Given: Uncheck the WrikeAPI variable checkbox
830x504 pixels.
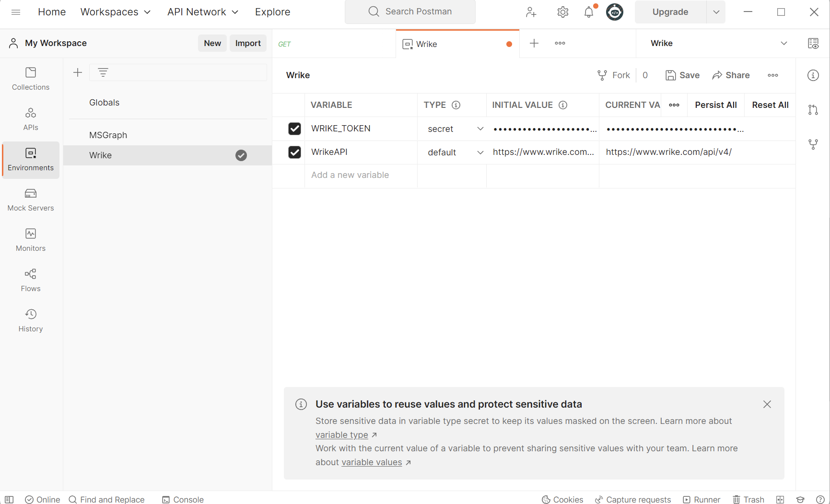Looking at the screenshot, I should coord(294,152).
